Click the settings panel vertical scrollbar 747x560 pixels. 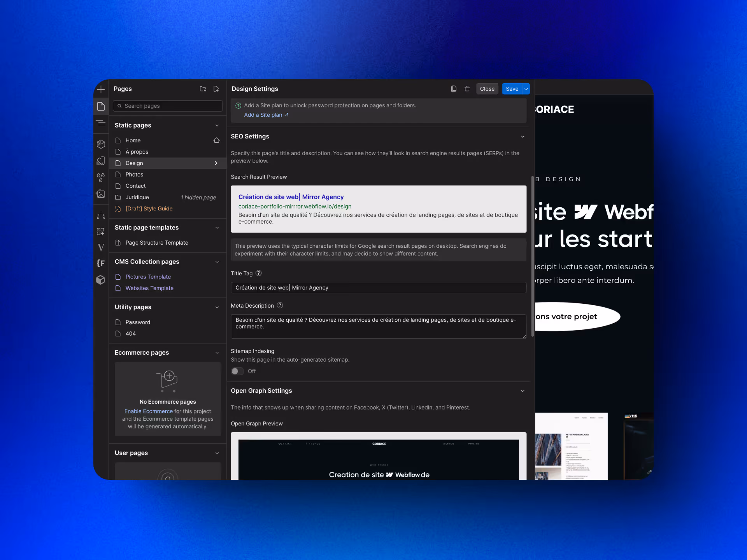coord(533,256)
